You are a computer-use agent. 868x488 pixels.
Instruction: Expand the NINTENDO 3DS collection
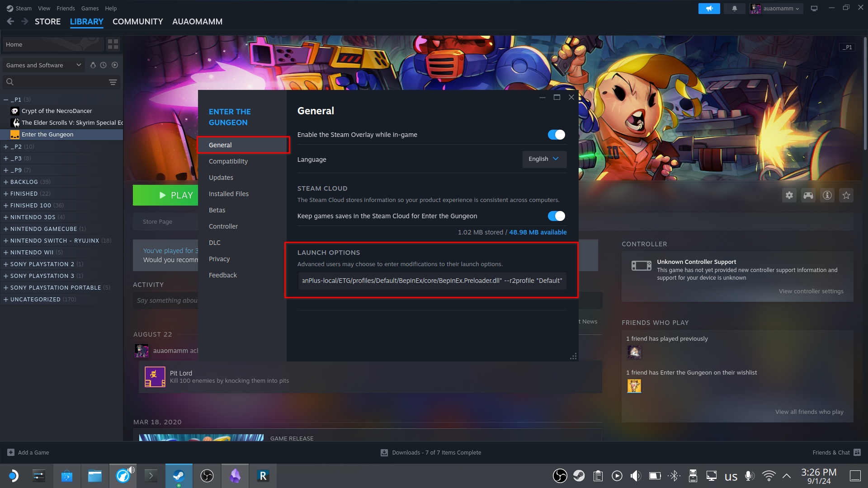[6, 217]
